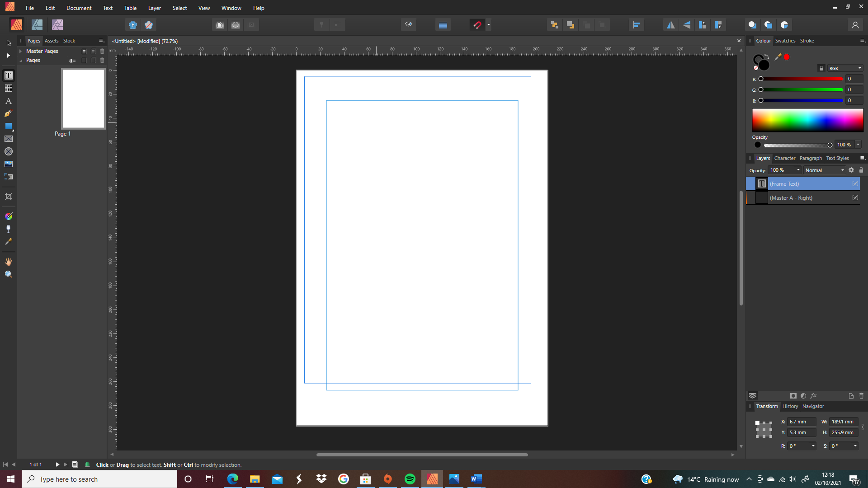Select the Frame Text tool
Screen dimensions: 868x488
9,75
